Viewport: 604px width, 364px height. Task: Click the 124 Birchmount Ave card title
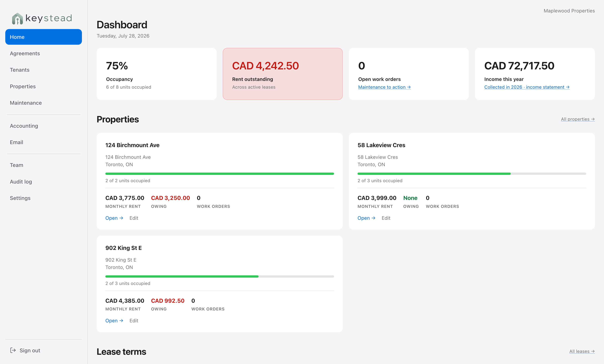132,145
